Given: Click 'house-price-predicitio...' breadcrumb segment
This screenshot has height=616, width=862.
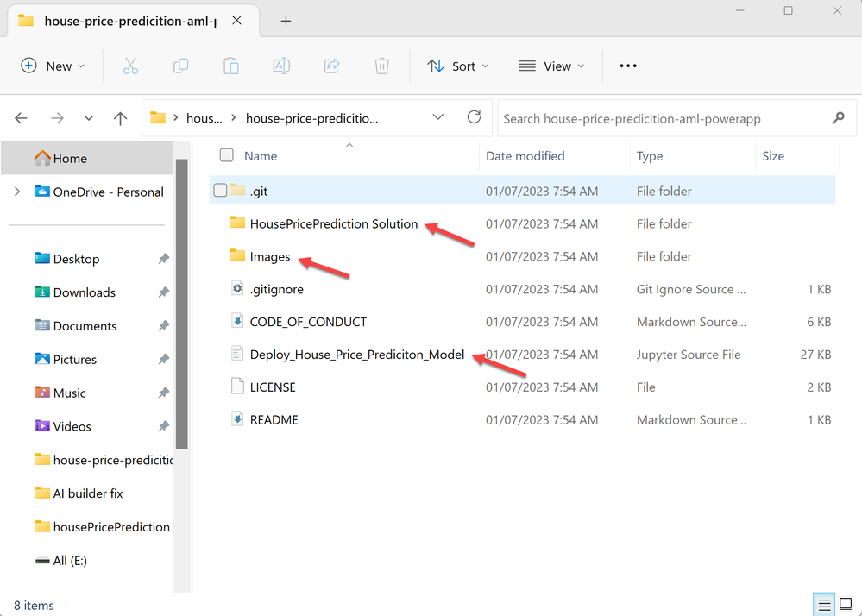Looking at the screenshot, I should [x=311, y=118].
